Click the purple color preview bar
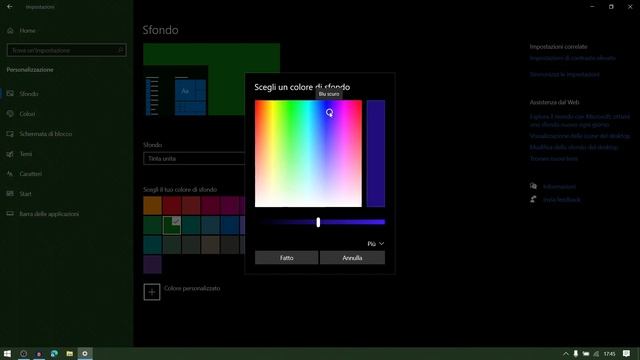 [x=376, y=153]
